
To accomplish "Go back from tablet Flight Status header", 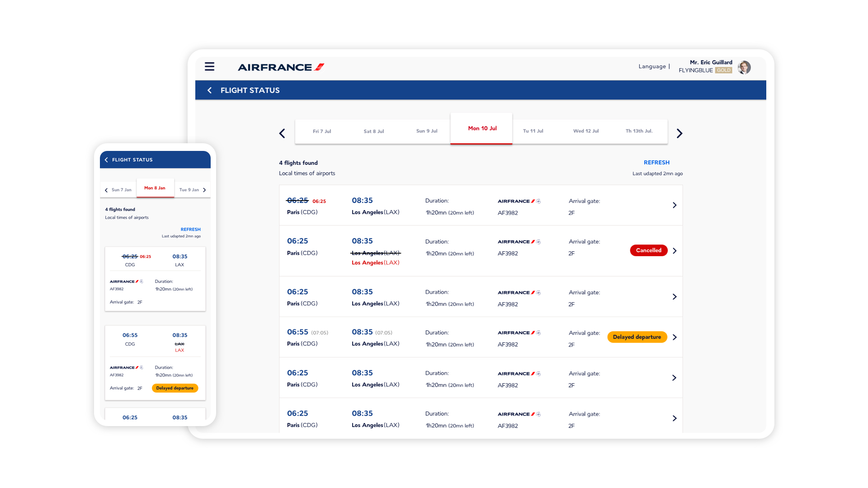I will pyautogui.click(x=209, y=90).
